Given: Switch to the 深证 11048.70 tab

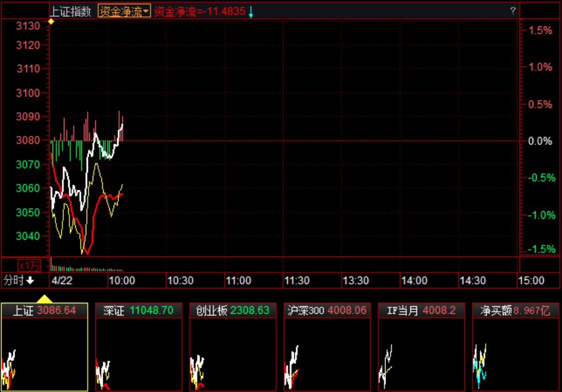Looking at the screenshot, I should (x=138, y=311).
